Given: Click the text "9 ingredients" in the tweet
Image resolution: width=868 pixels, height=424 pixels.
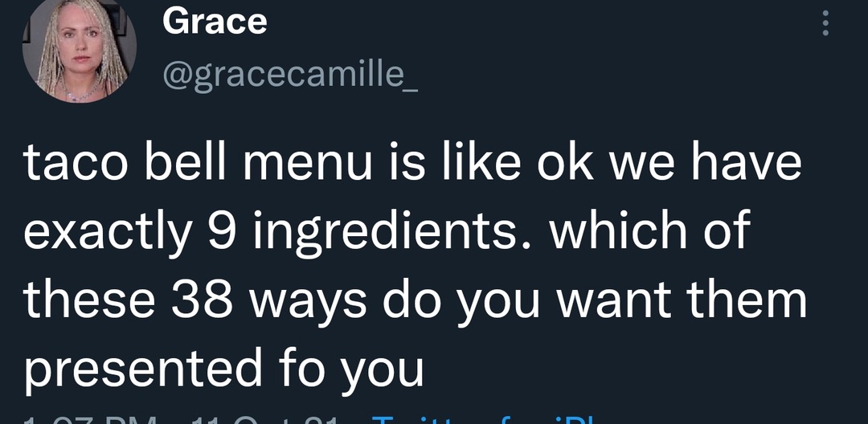Looking at the screenshot, I should 364,233.
